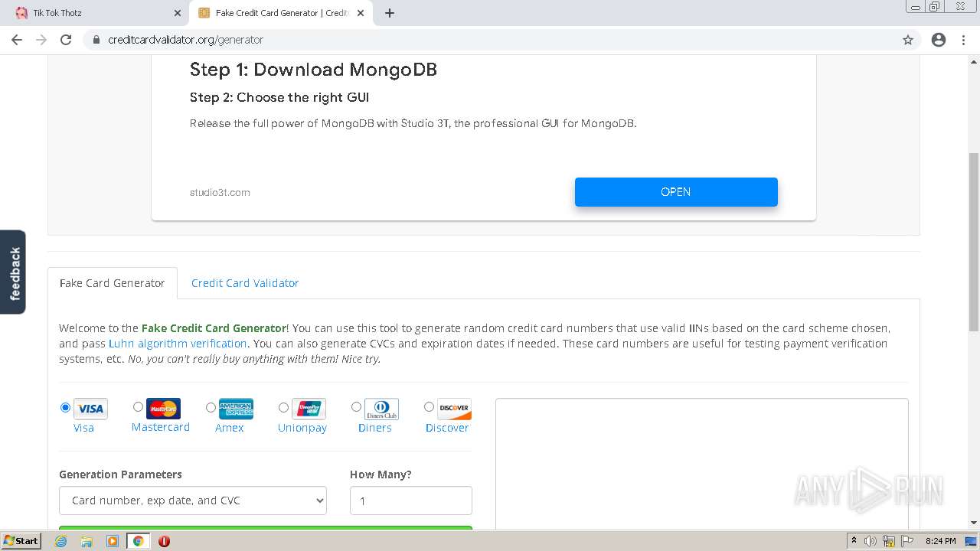Click the Mastercard logo icon
This screenshot has width=980, height=551.
163,409
